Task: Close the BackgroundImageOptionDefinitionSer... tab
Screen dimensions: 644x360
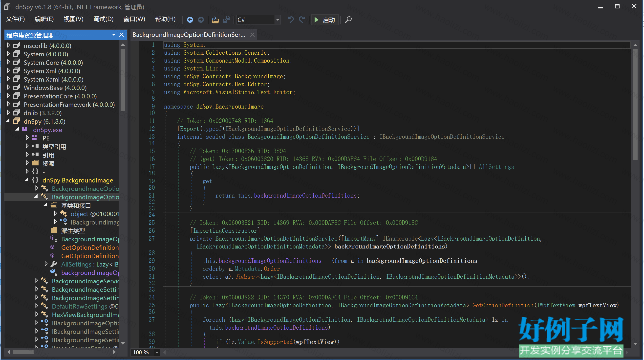Action: pyautogui.click(x=252, y=35)
